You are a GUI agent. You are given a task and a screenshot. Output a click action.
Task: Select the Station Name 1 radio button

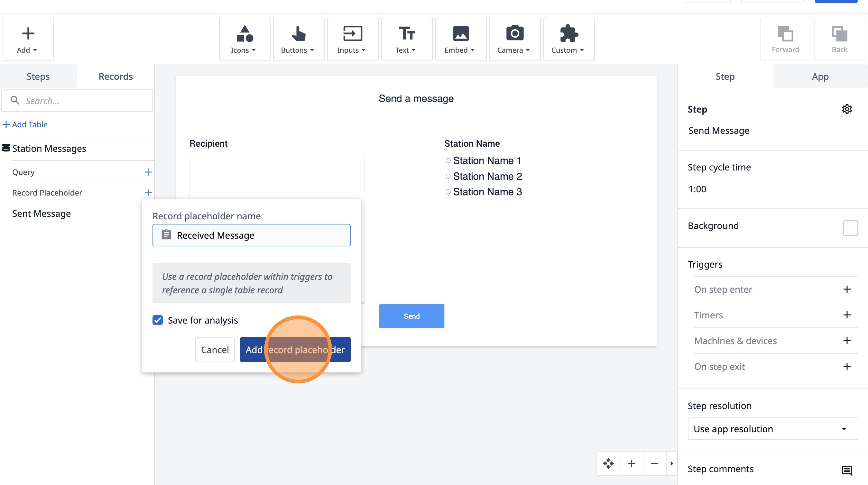[448, 161]
